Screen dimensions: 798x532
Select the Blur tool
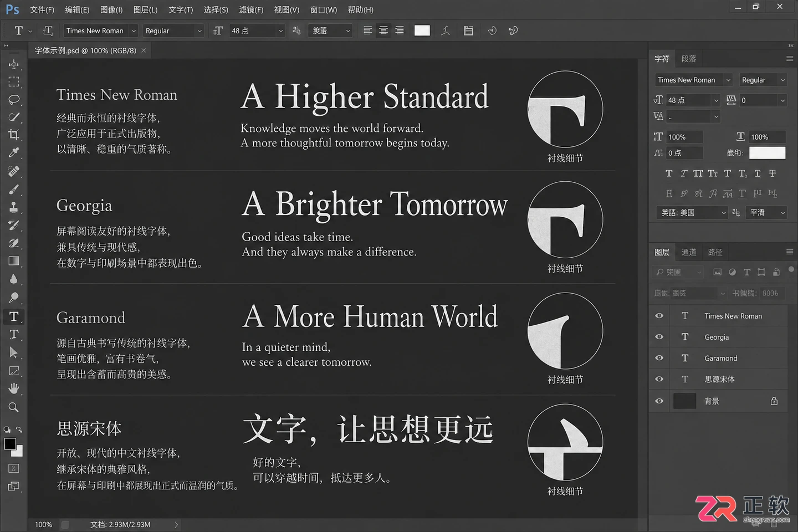pos(14,279)
